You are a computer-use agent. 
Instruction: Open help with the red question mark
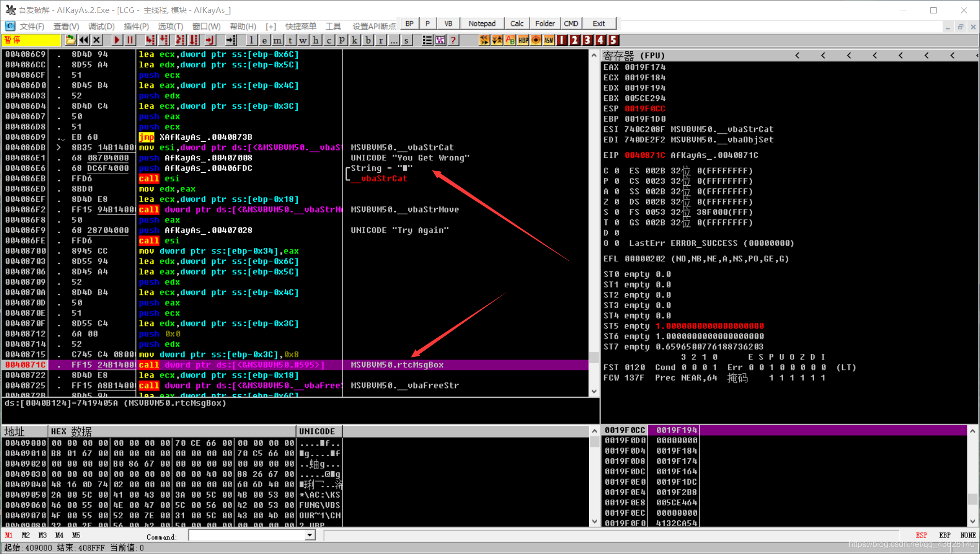pyautogui.click(x=453, y=40)
